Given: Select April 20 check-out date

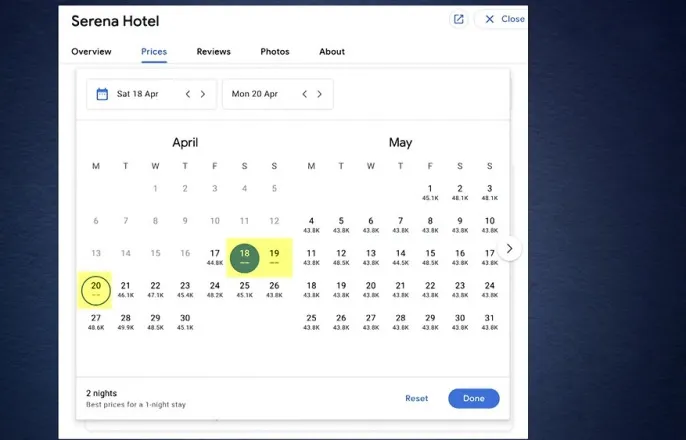Looking at the screenshot, I should pos(96,290).
